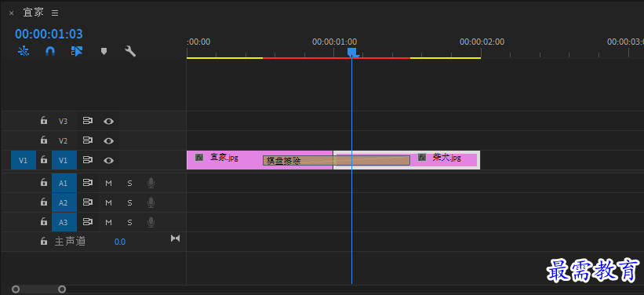644x295 pixels.
Task: Hide V1 track output eye
Action: click(108, 161)
